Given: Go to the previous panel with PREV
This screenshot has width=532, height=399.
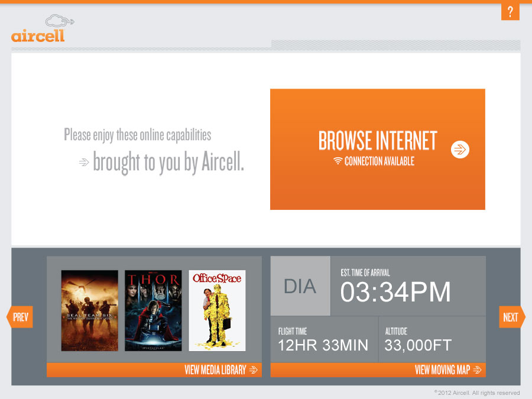Looking at the screenshot, I should (x=20, y=317).
